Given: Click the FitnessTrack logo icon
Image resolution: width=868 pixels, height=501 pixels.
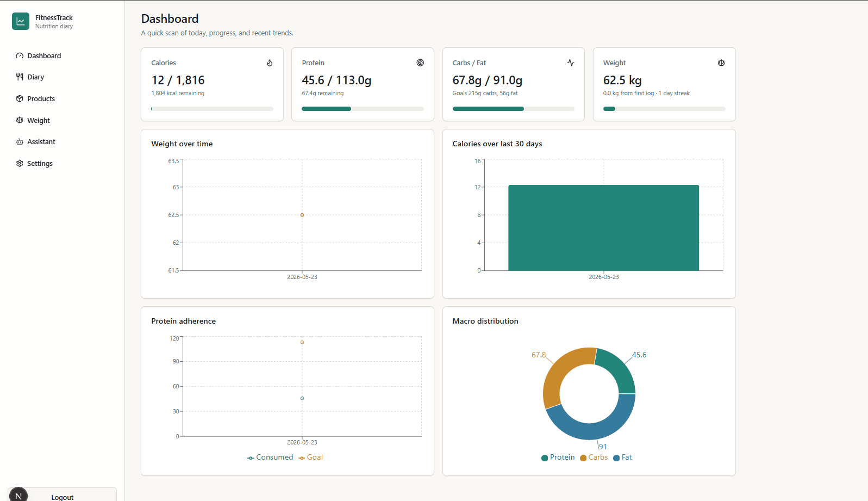Looking at the screenshot, I should tap(21, 21).
